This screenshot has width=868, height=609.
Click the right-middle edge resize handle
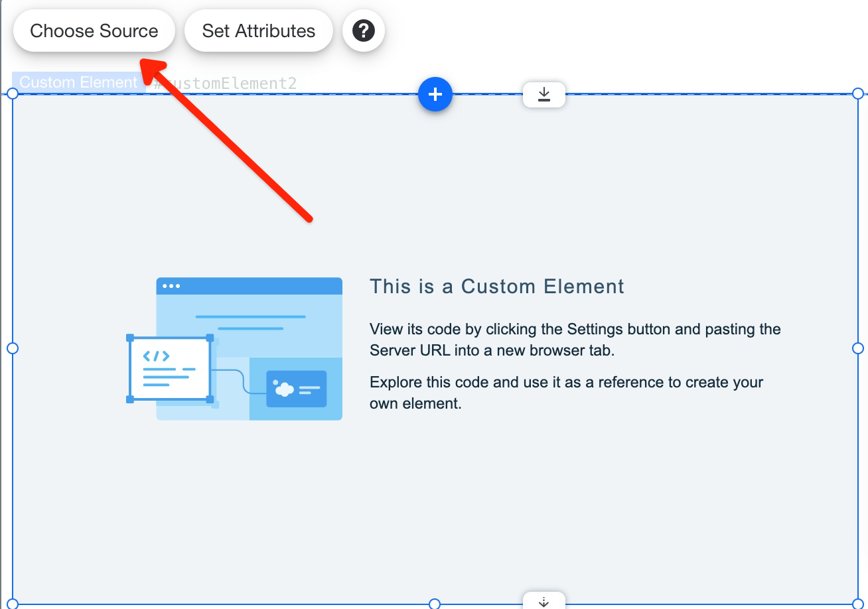point(857,348)
